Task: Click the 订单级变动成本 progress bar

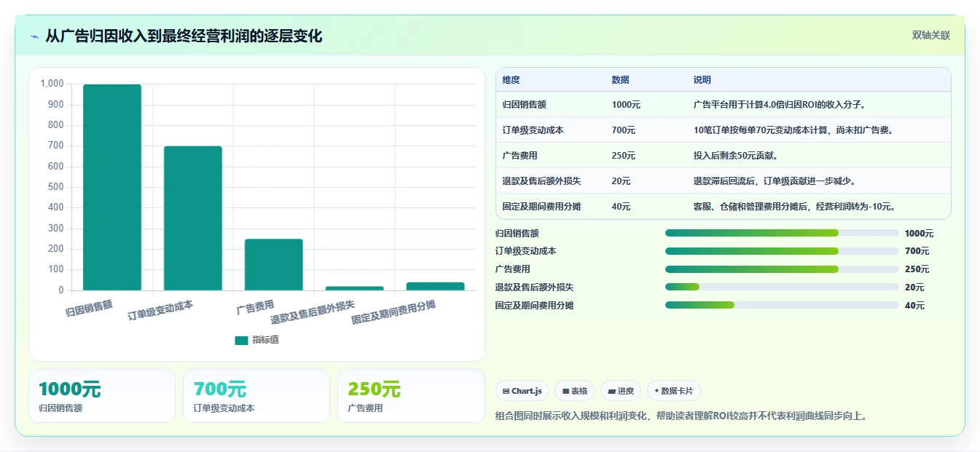Action: [x=782, y=251]
